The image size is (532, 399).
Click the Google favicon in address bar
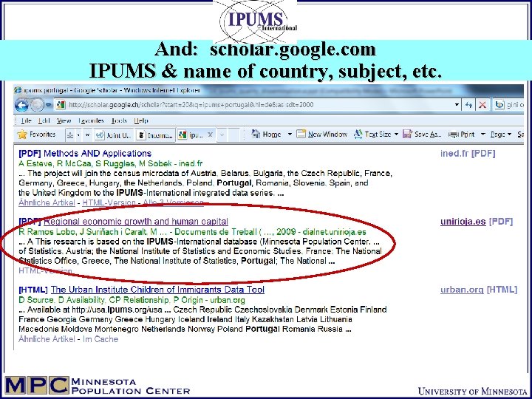click(x=61, y=105)
